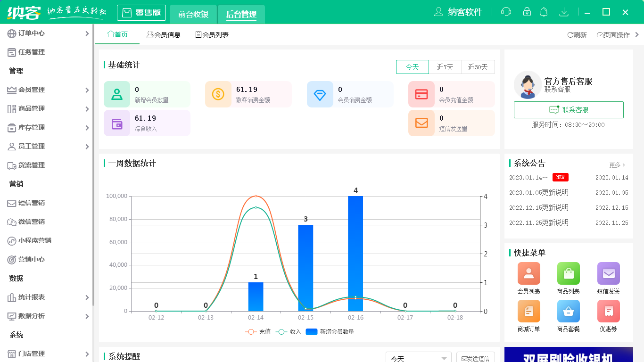The height and width of the screenshot is (362, 644).
Task: 点击标题栏的下载图标
Action: 564,12
